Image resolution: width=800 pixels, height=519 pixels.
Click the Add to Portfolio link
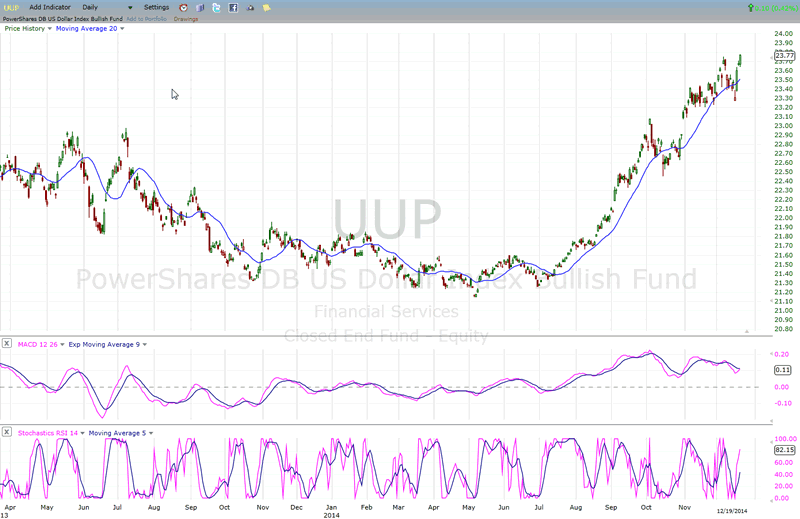click(146, 19)
